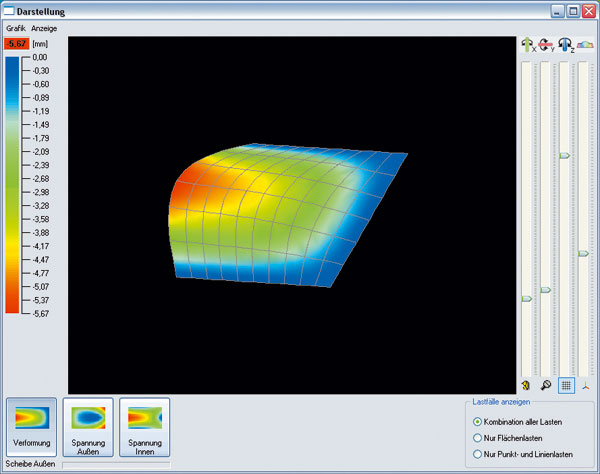Click the 0,00 scale label
Screen dimensions: 600x474
pyautogui.click(x=40, y=57)
